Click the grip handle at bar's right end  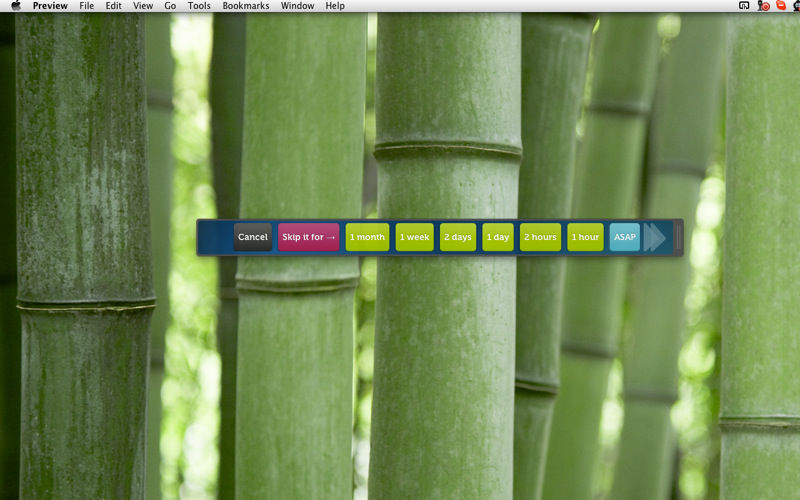(x=678, y=237)
